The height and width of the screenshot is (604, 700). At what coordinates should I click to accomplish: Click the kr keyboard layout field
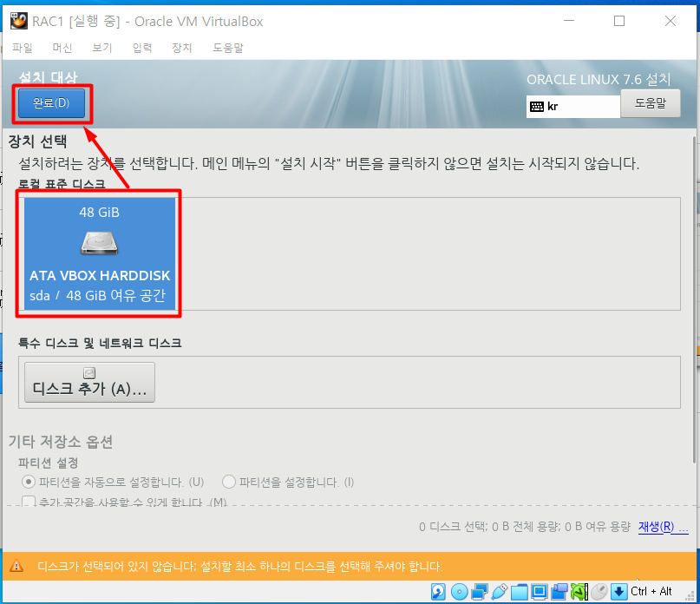click(573, 107)
